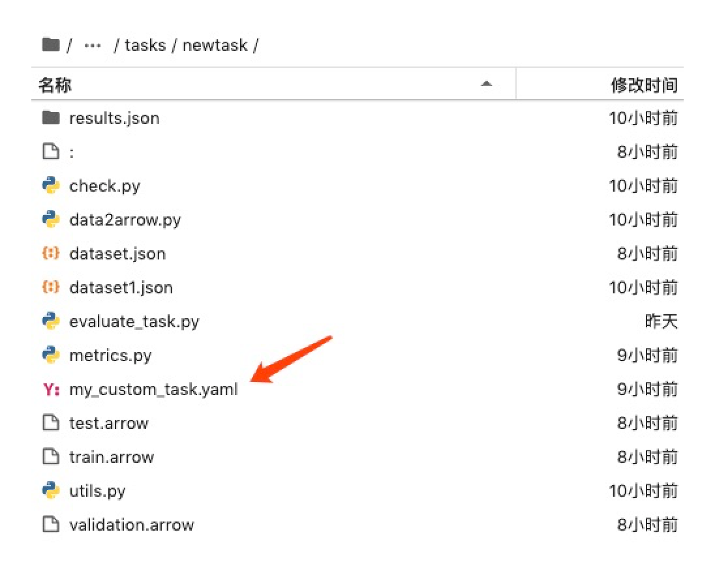Open train.arrow file entry

point(112,457)
